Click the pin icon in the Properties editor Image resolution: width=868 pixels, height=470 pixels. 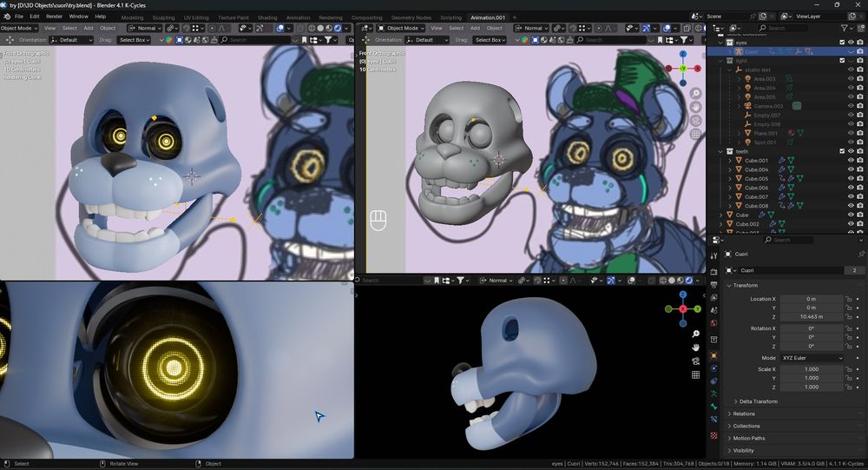[861, 254]
